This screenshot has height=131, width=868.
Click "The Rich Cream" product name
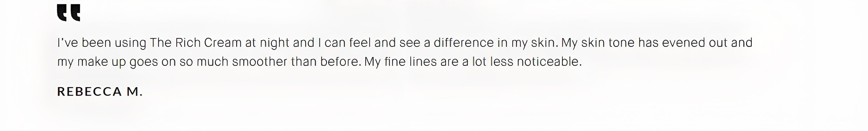point(196,43)
